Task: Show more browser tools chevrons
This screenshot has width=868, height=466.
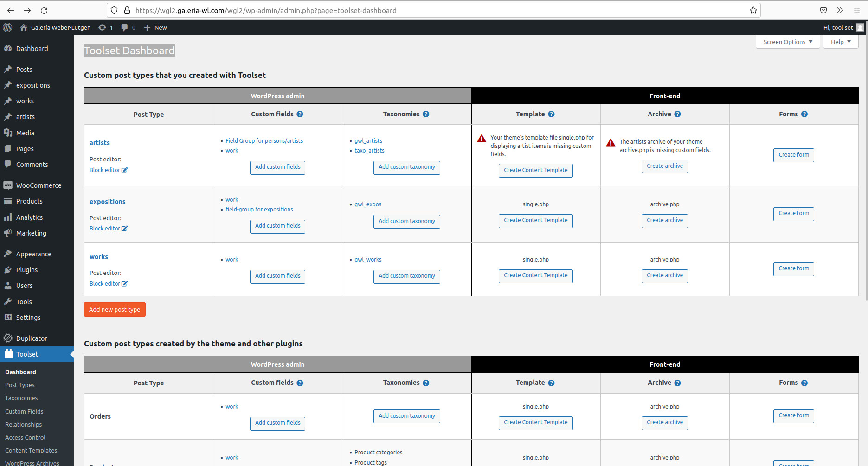Action: [x=840, y=10]
